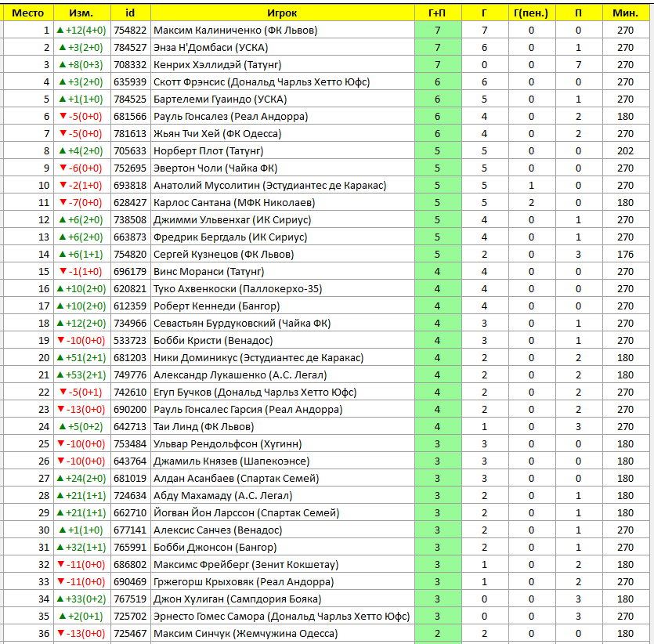Select change cell '-6(0+0)'

click(x=81, y=168)
